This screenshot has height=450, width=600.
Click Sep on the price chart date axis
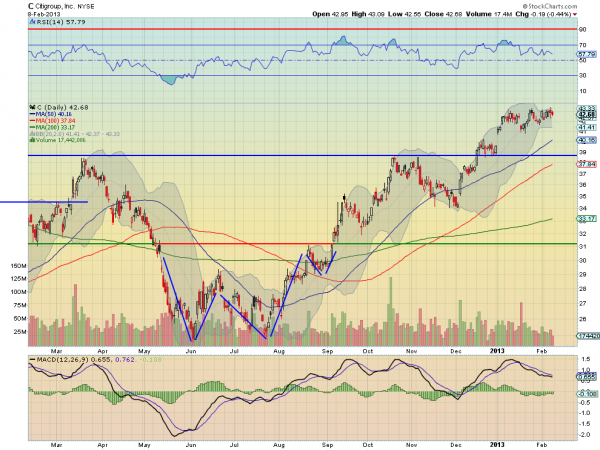click(x=328, y=351)
